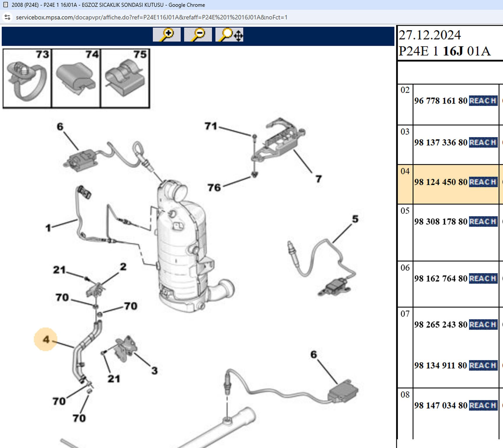Select clip thumbnail number 73
Image resolution: width=503 pixels, height=448 pixels.
click(x=27, y=78)
